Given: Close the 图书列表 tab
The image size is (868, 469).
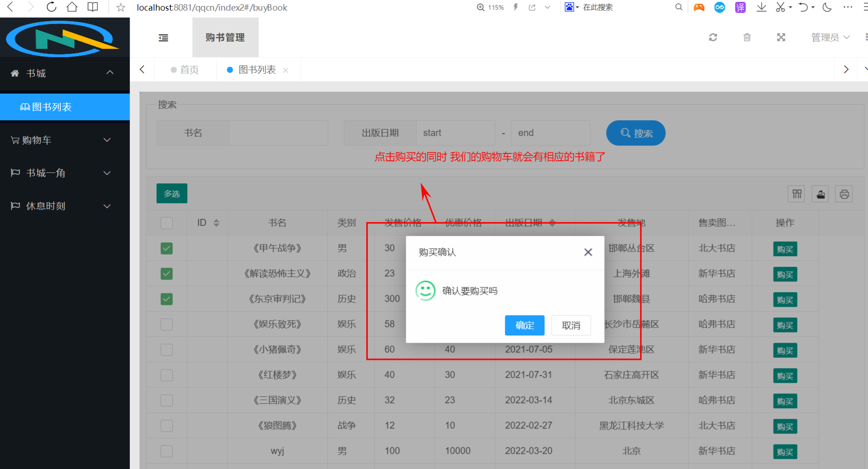Looking at the screenshot, I should coord(285,70).
